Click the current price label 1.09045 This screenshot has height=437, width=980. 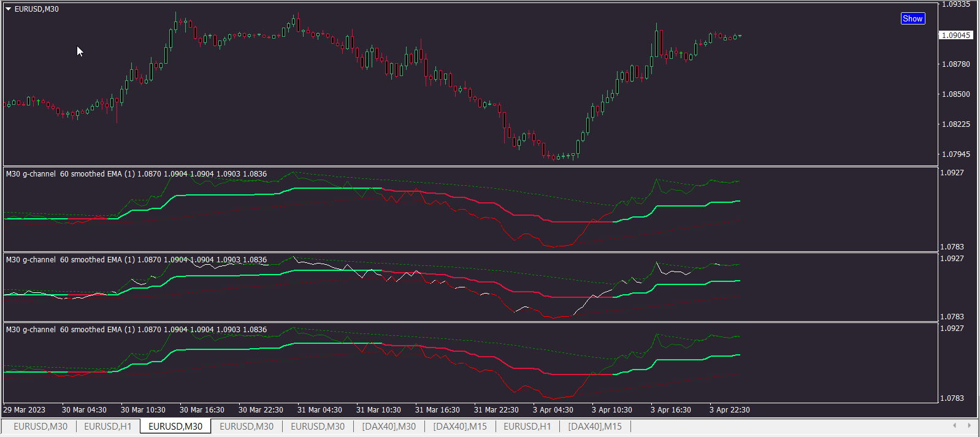pos(955,35)
